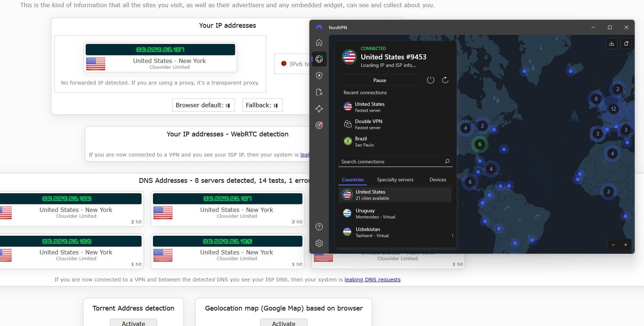Viewport: 644px width, 326px height.
Task: Click the red IPv6 test indicator
Action: click(284, 64)
